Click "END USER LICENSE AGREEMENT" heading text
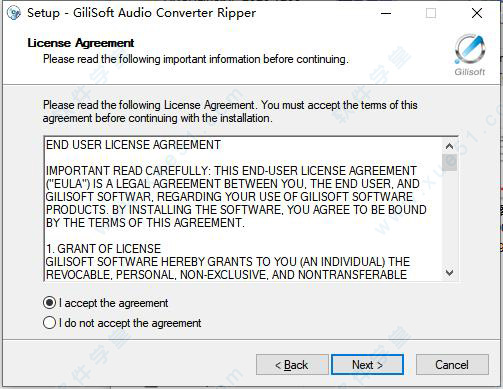The image size is (503, 389). [133, 145]
